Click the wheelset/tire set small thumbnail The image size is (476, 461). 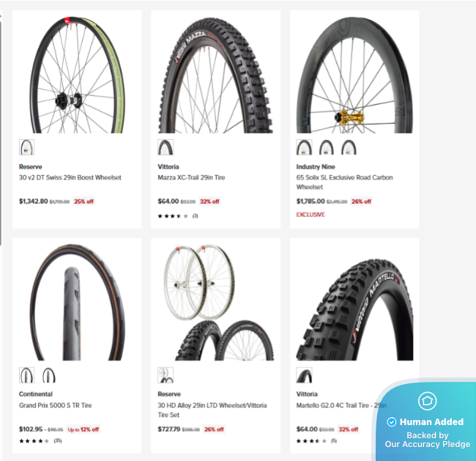pos(166,375)
